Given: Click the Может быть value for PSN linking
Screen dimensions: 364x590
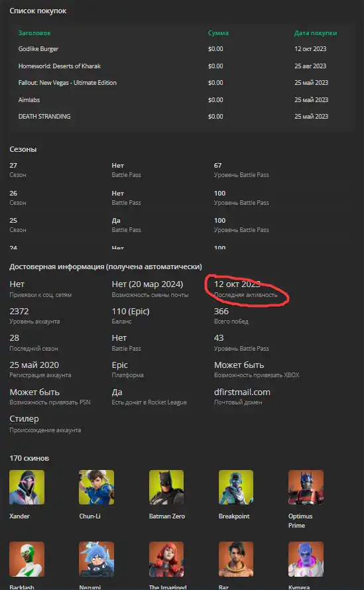Looking at the screenshot, I should coord(34,392).
